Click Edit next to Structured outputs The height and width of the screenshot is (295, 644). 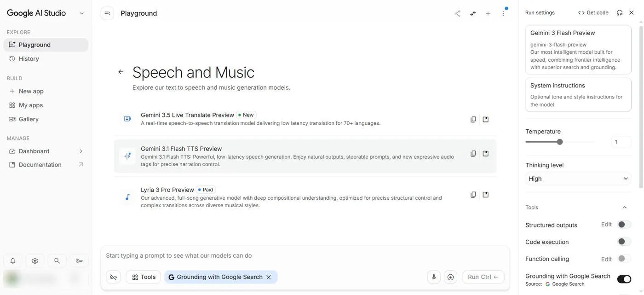click(x=606, y=225)
